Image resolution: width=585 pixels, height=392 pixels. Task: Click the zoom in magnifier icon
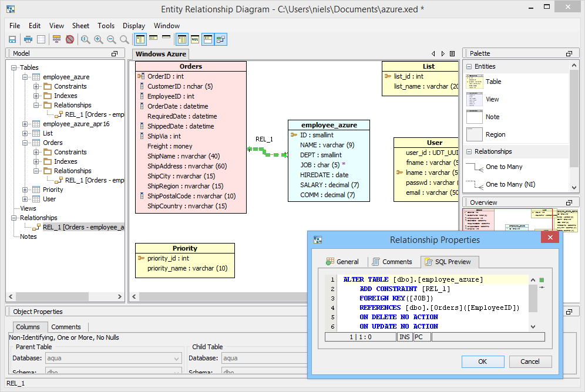[99, 39]
